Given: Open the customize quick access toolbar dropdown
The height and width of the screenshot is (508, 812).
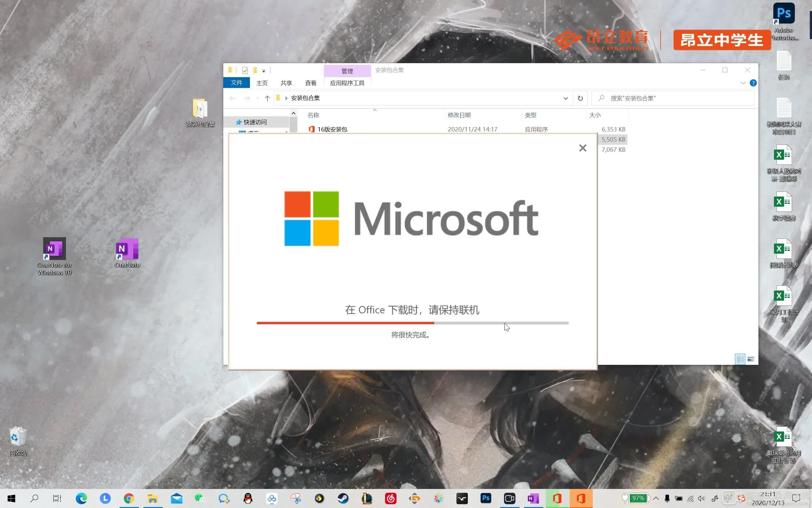Looking at the screenshot, I should (264, 70).
